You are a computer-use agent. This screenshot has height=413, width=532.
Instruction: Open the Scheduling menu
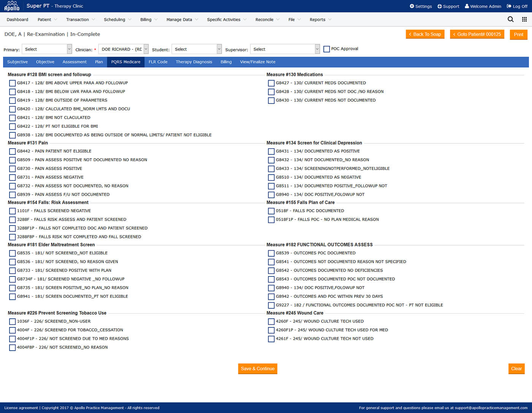point(115,19)
